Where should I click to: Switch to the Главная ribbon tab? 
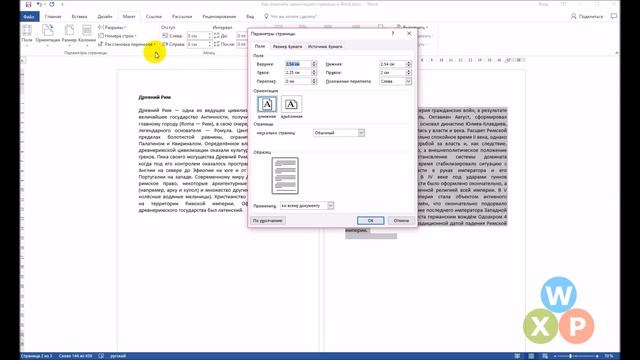[x=53, y=17]
